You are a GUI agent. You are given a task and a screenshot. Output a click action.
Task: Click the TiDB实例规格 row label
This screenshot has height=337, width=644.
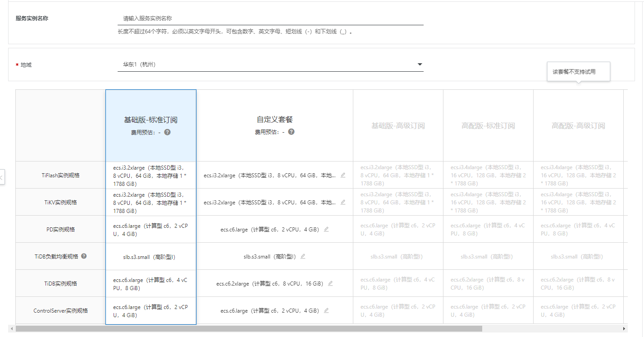pyautogui.click(x=60, y=283)
